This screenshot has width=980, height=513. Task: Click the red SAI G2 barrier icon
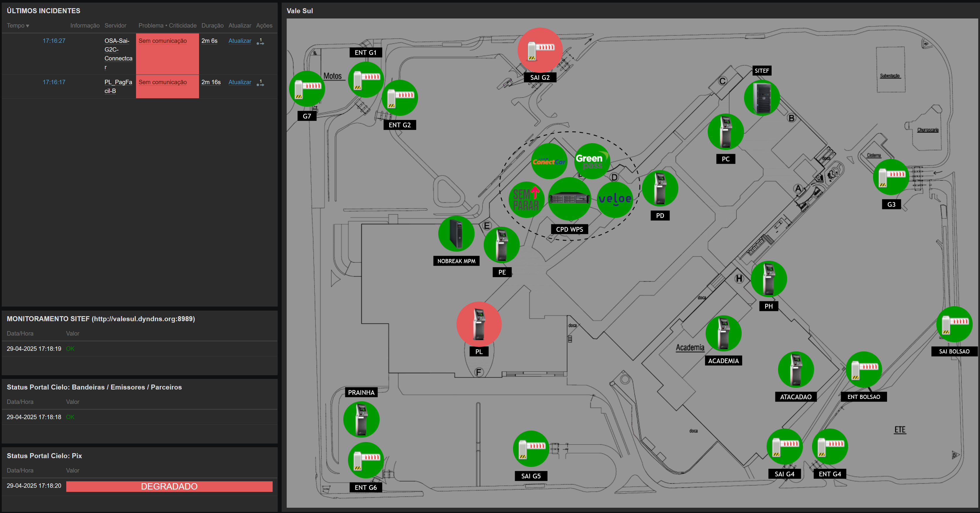coord(540,50)
